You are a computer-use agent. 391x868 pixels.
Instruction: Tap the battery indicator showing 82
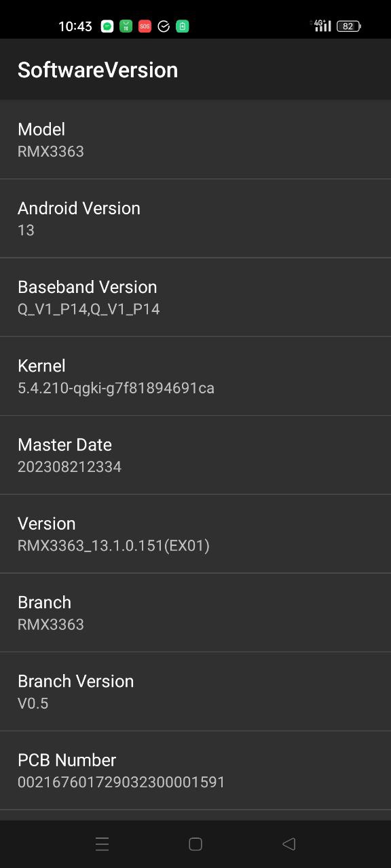click(348, 26)
